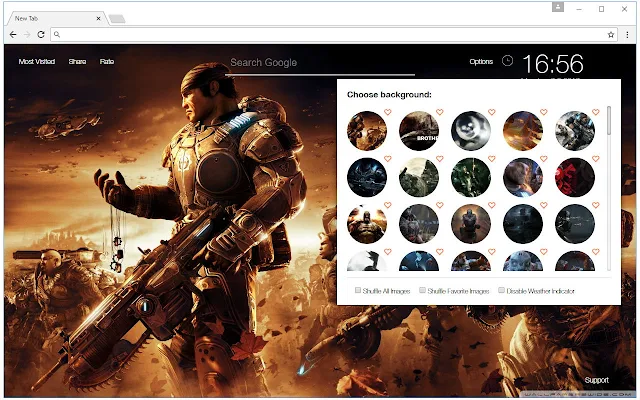Image resolution: width=640 pixels, height=400 pixels.
Task: Choose first row third gray skull thumbnail
Action: [471, 131]
